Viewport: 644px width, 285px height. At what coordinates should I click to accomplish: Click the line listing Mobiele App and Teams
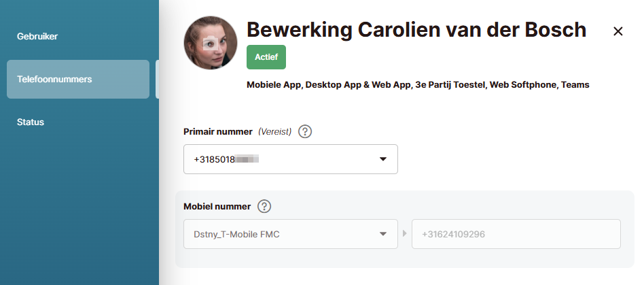pos(417,85)
